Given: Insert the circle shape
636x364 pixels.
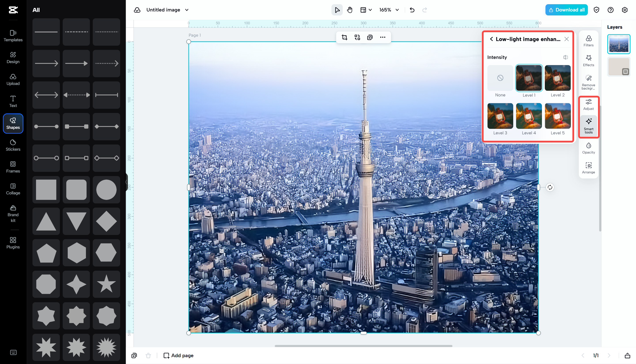Looking at the screenshot, I should tap(106, 190).
